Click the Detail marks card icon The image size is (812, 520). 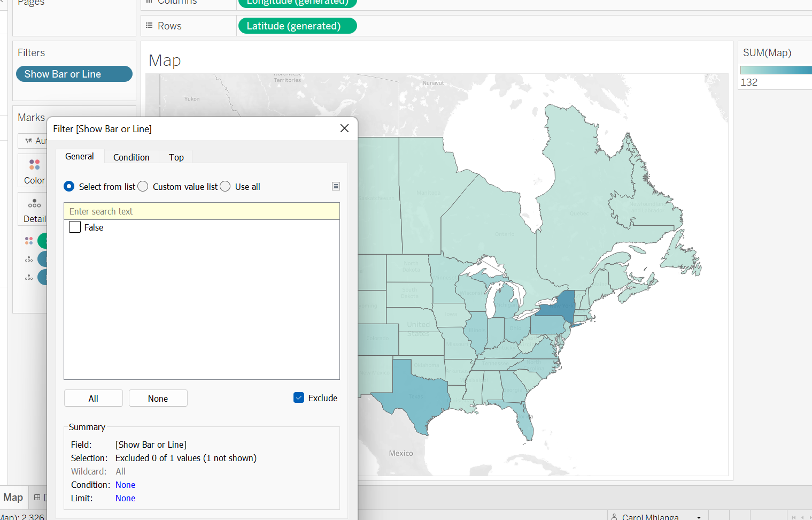tap(34, 204)
